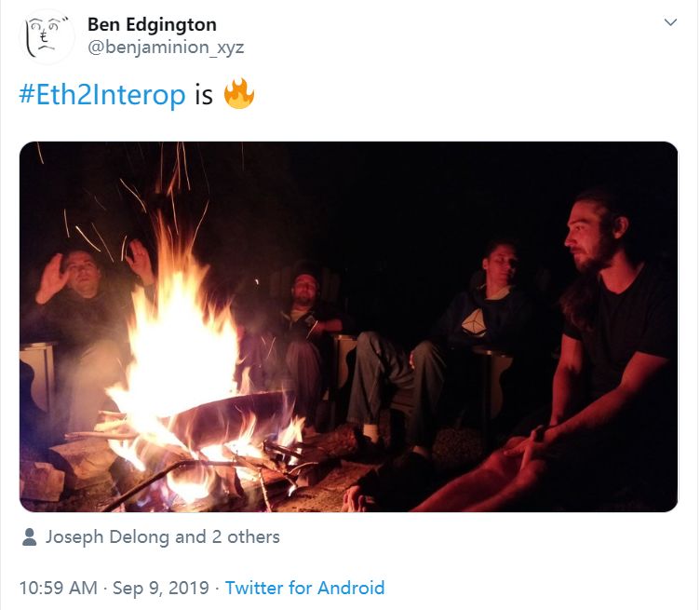The width and height of the screenshot is (700, 610).
Task: Click the word "is" in tweet text
Action: click(204, 95)
